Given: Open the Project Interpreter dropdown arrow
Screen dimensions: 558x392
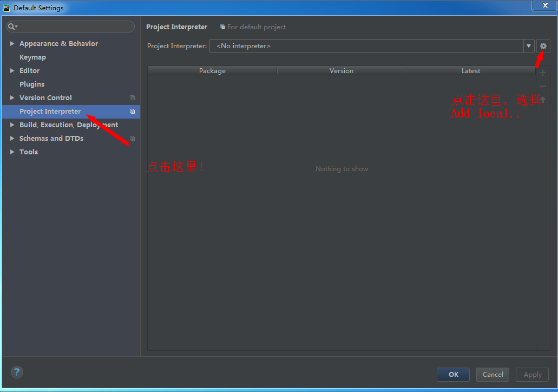Looking at the screenshot, I should pyautogui.click(x=529, y=46).
